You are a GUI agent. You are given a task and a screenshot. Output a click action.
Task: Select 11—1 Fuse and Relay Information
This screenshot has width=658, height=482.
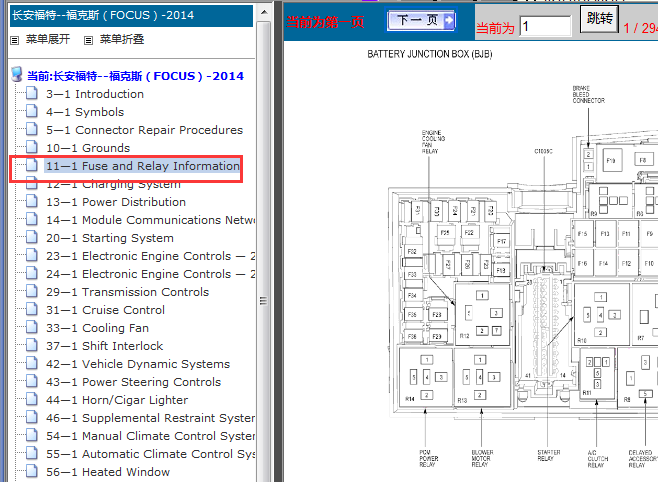[x=143, y=166]
